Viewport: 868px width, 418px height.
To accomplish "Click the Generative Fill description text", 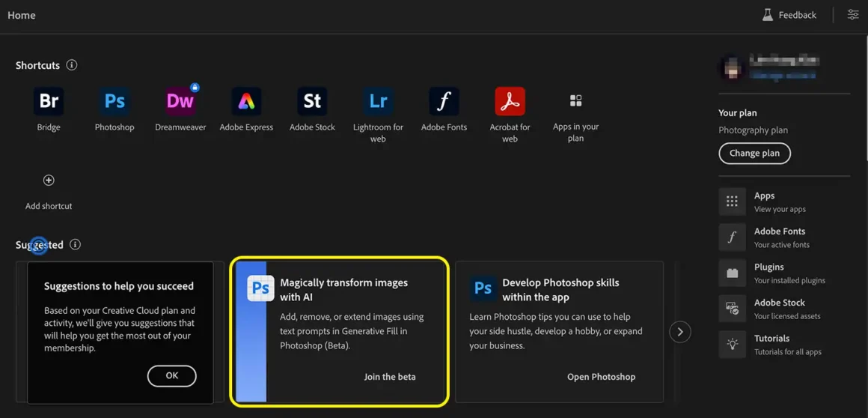I will coord(352,332).
